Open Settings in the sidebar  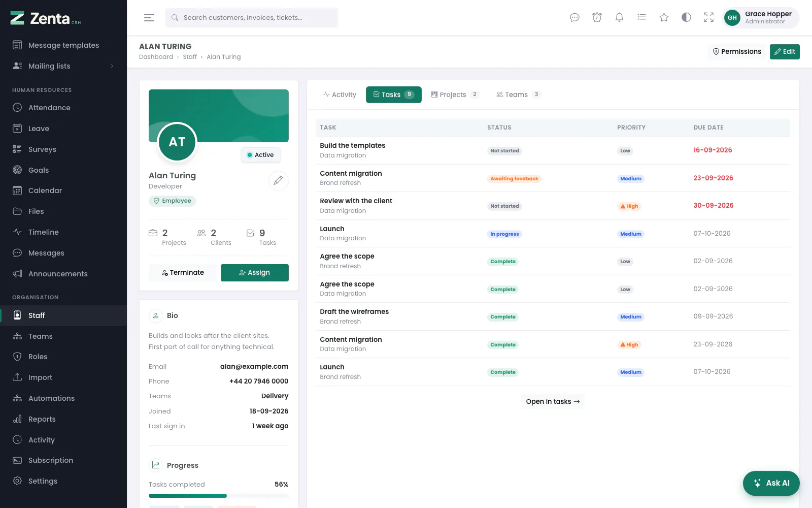pyautogui.click(x=63, y=481)
